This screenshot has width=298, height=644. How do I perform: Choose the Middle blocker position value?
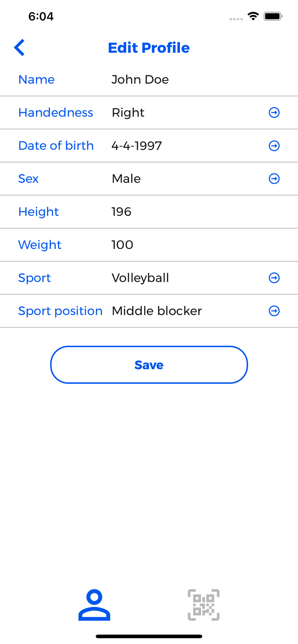click(x=157, y=311)
